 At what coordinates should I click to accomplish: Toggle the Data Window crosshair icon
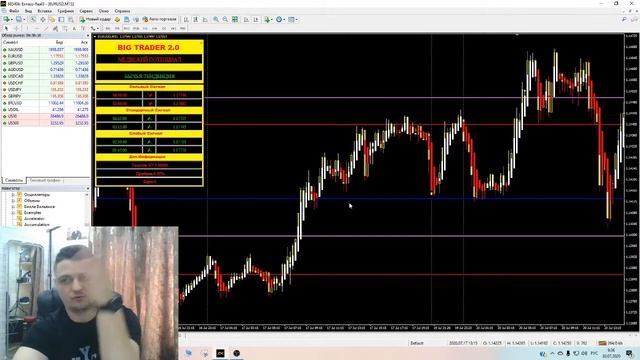pyautogui.click(x=42, y=19)
